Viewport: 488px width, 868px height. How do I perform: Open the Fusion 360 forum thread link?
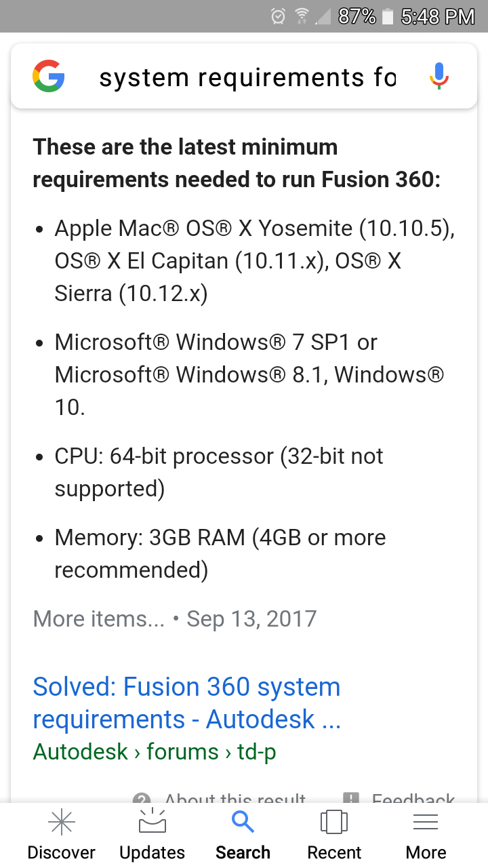pos(186,703)
